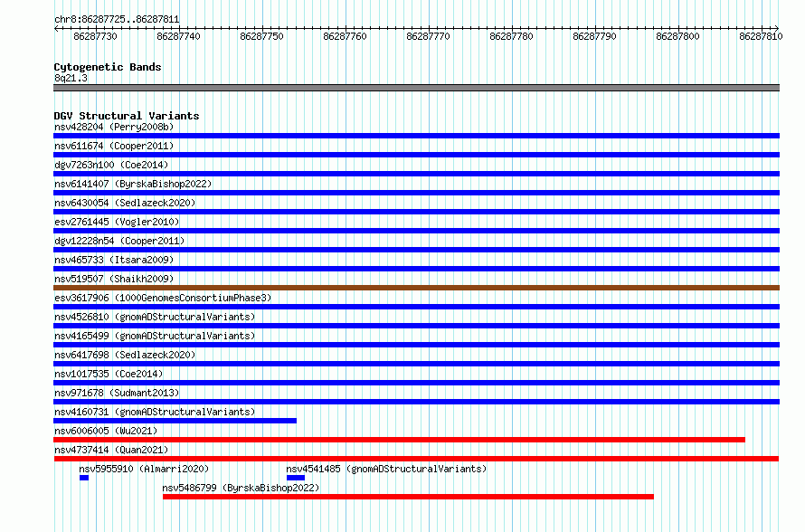This screenshot has width=805, height=532.
Task: Click the nsv465733 (Itsara2009) label
Action: point(114,260)
